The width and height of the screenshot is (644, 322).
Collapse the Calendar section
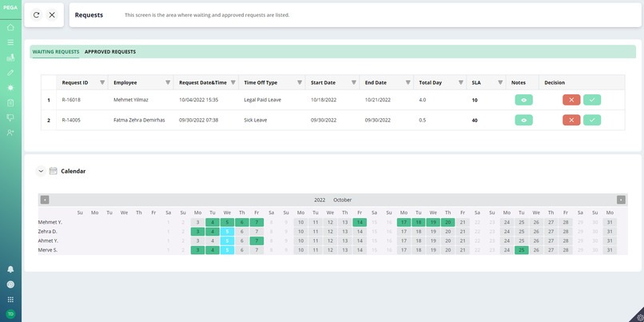click(41, 171)
